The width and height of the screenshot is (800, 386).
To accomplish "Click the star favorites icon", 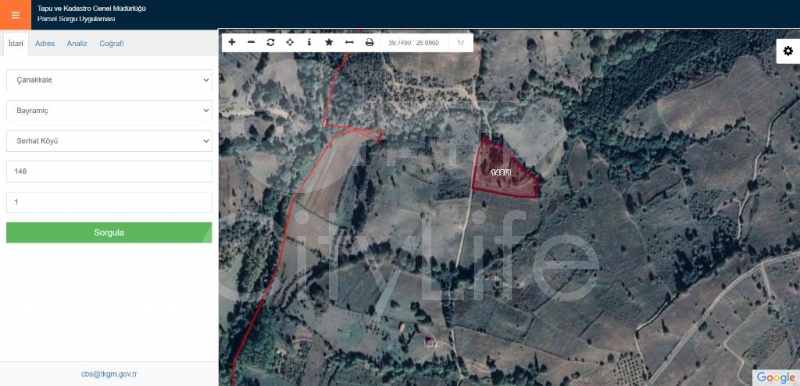I will click(329, 42).
